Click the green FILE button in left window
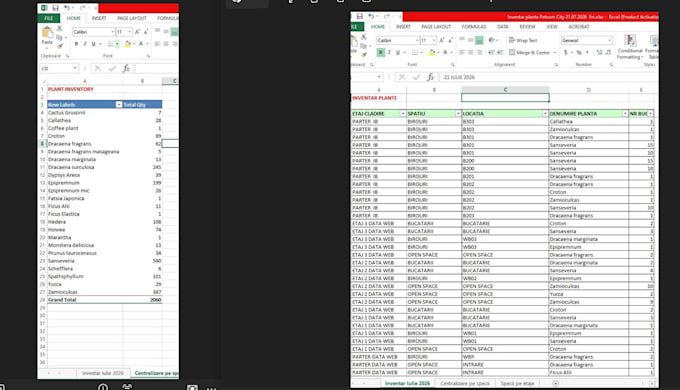The width and height of the screenshot is (680, 390). 49,18
